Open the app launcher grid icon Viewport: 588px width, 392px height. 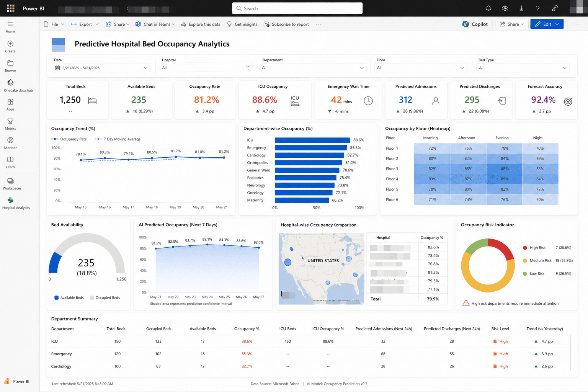(11, 8)
